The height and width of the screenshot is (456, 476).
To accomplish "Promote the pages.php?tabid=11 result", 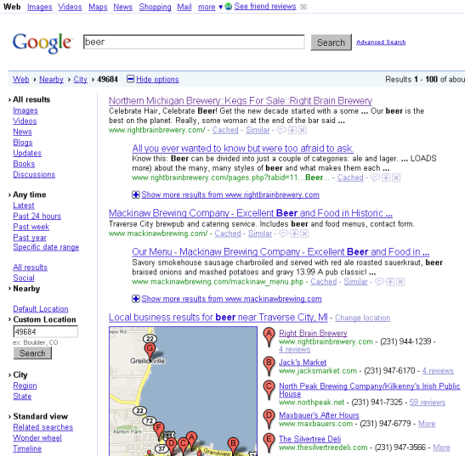I will [x=386, y=177].
